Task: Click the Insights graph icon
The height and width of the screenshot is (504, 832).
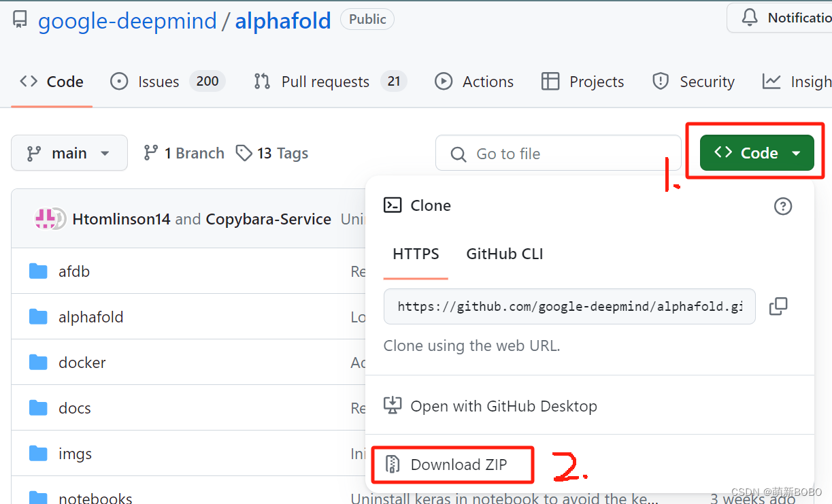Action: 771,82
